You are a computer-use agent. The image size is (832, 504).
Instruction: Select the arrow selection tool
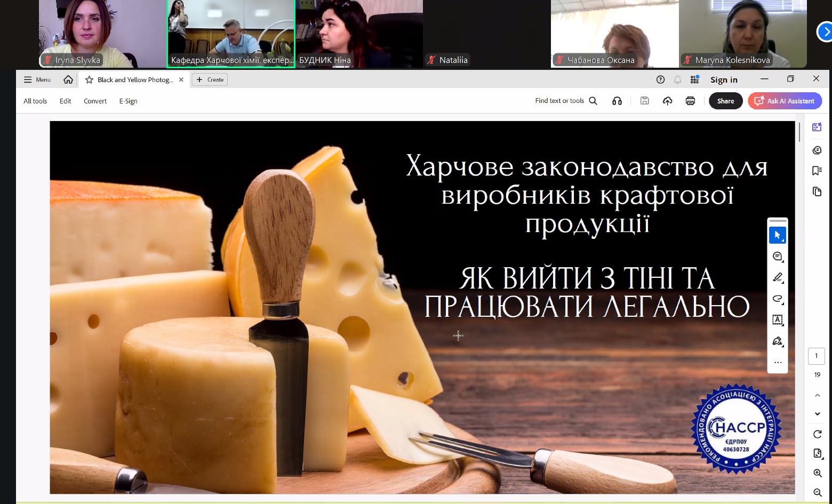pyautogui.click(x=777, y=235)
